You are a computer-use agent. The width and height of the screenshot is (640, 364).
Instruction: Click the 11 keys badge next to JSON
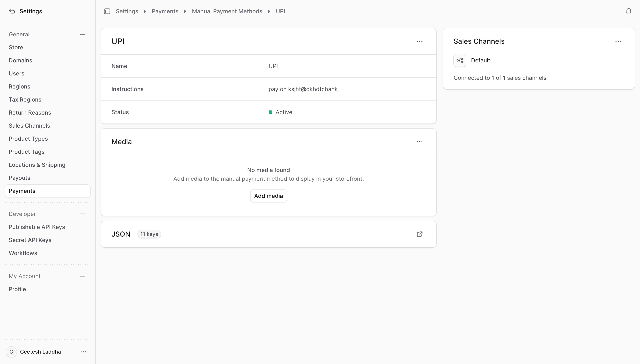pyautogui.click(x=149, y=234)
